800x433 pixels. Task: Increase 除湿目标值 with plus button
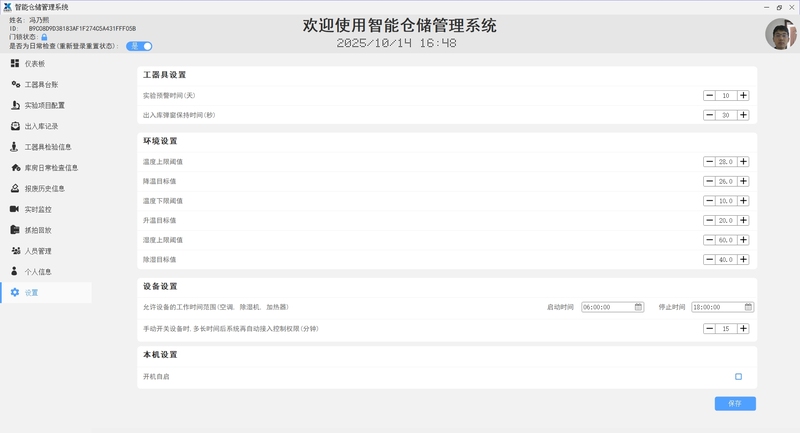743,260
